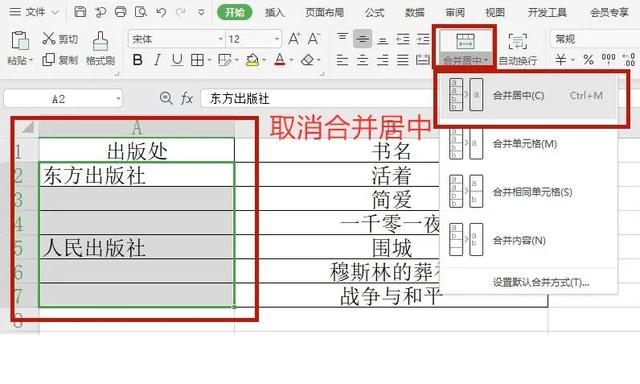Click the Undo arrow icon

tap(161, 12)
